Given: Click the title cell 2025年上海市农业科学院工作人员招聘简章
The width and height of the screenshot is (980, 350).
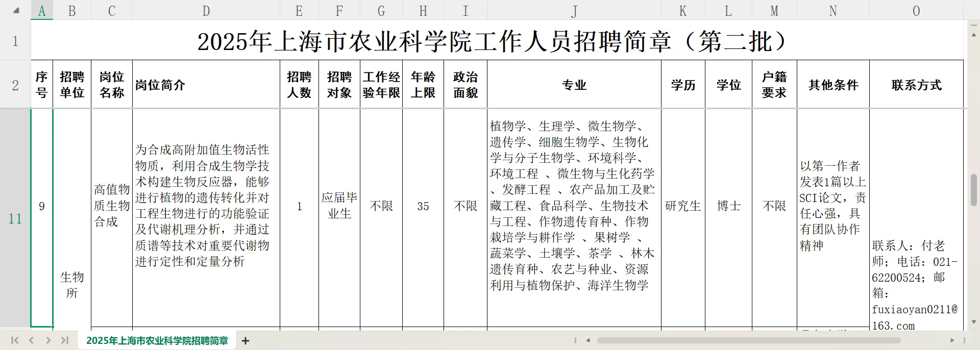Looking at the screenshot, I should (x=497, y=41).
